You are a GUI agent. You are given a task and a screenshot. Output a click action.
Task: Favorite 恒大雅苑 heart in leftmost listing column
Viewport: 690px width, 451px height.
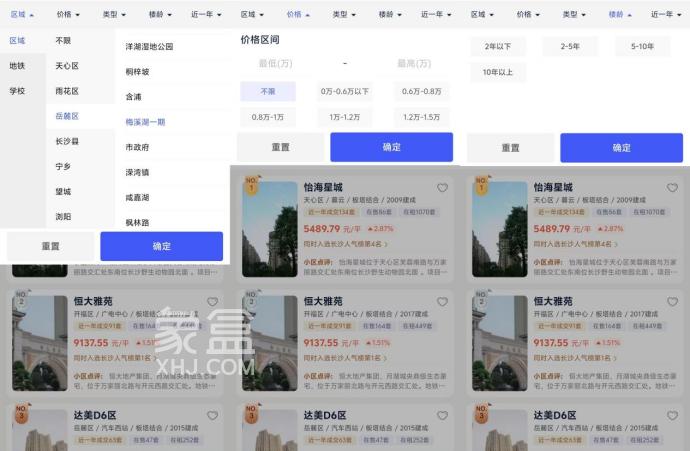(212, 302)
